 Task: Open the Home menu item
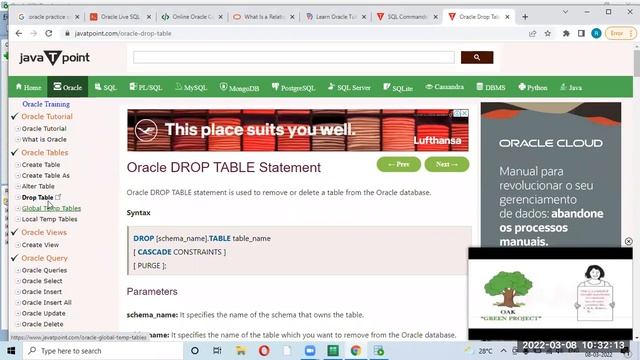coord(28,87)
